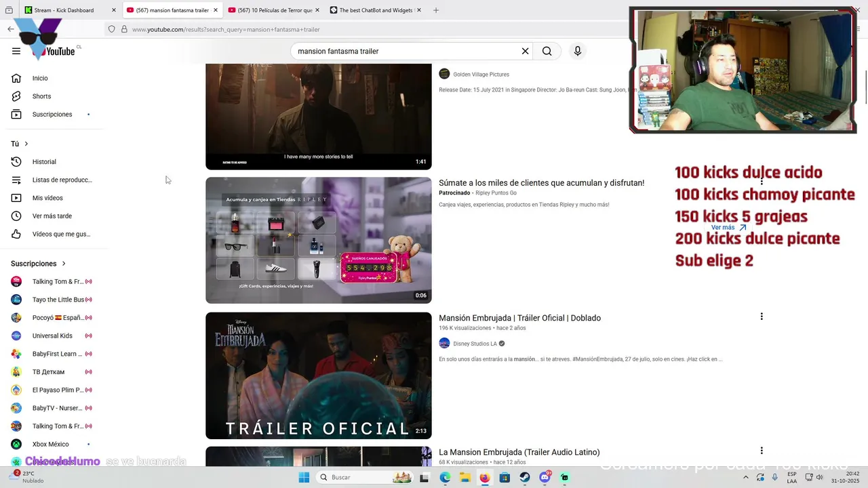Open Golden Village Pictures channel avatar

coord(444,74)
